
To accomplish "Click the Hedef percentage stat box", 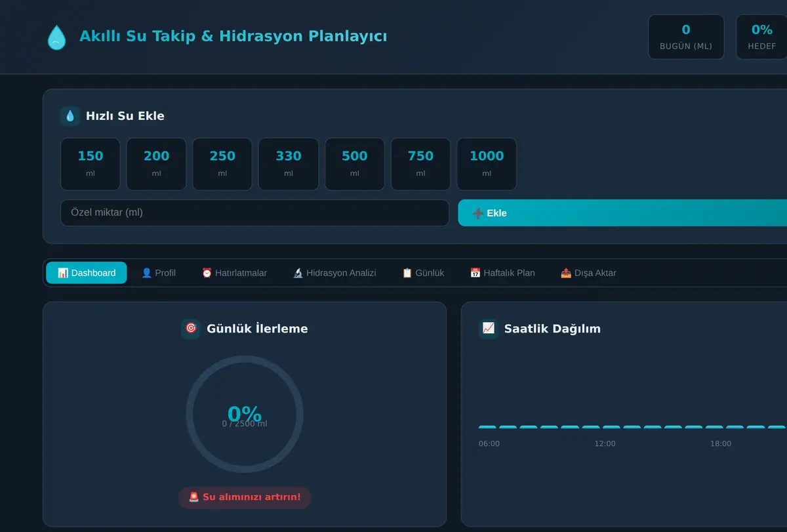I will click(x=761, y=37).
